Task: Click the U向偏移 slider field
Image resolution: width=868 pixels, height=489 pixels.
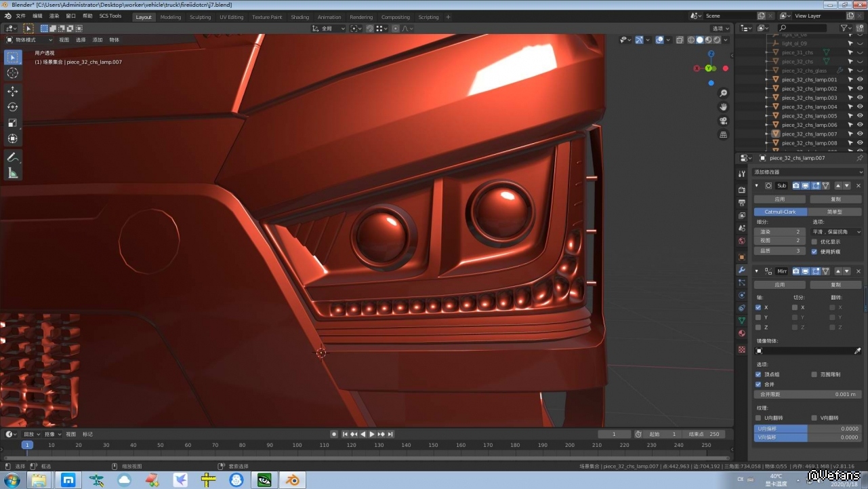Action: [807, 429]
